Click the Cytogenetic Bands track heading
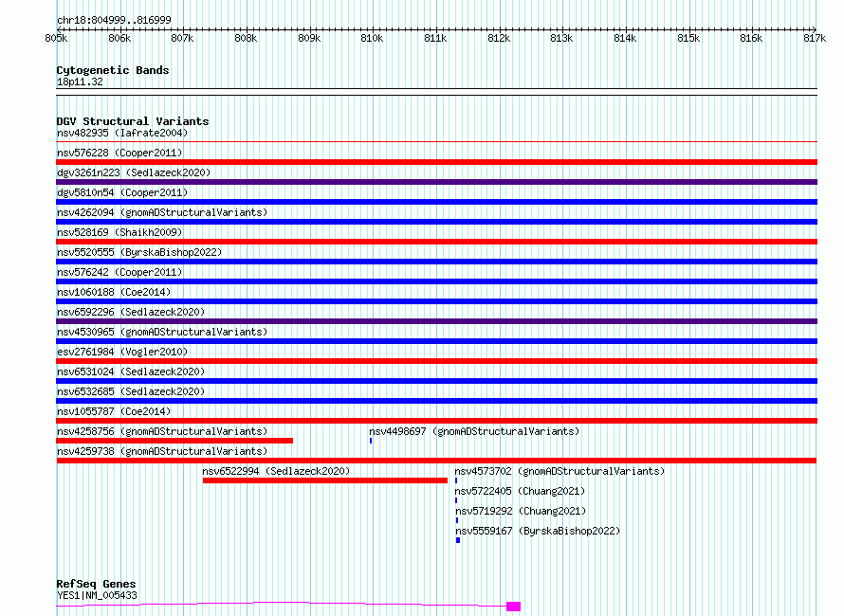844x616 pixels. coord(113,70)
